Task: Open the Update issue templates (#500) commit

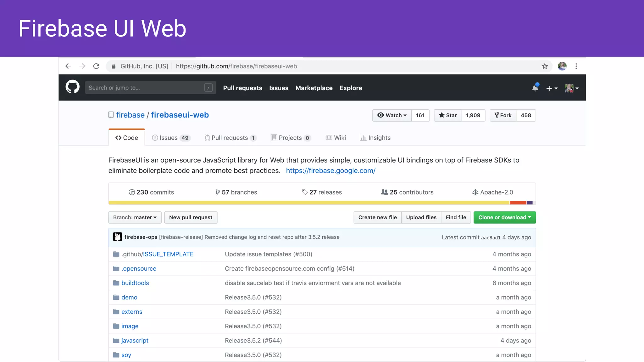Action: [269, 254]
